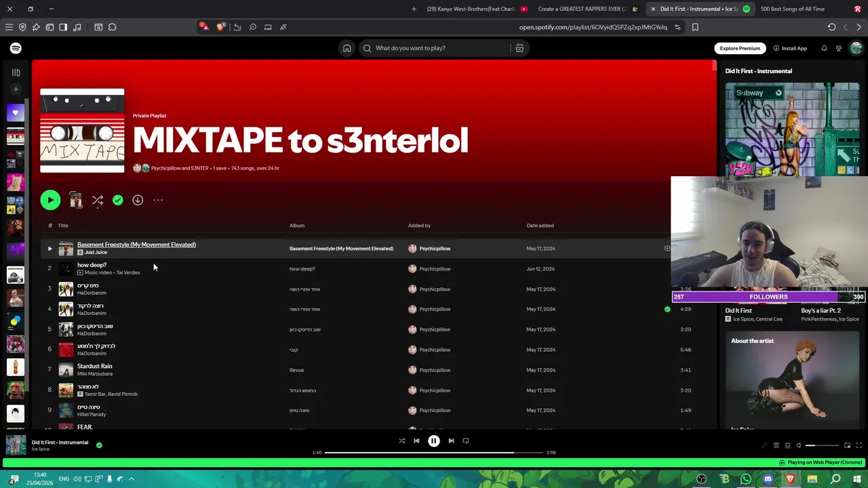Toggle shuffle in the player bar
Image resolution: width=868 pixels, height=488 pixels.
tap(401, 441)
